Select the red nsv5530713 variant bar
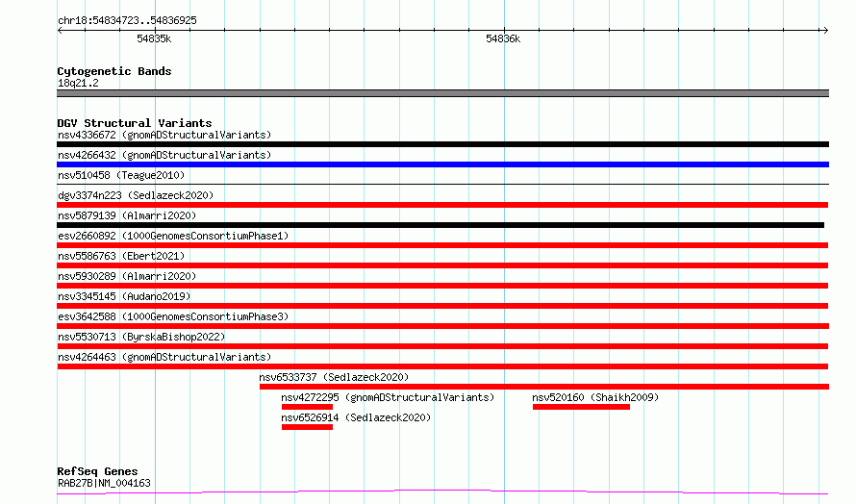 [x=442, y=346]
